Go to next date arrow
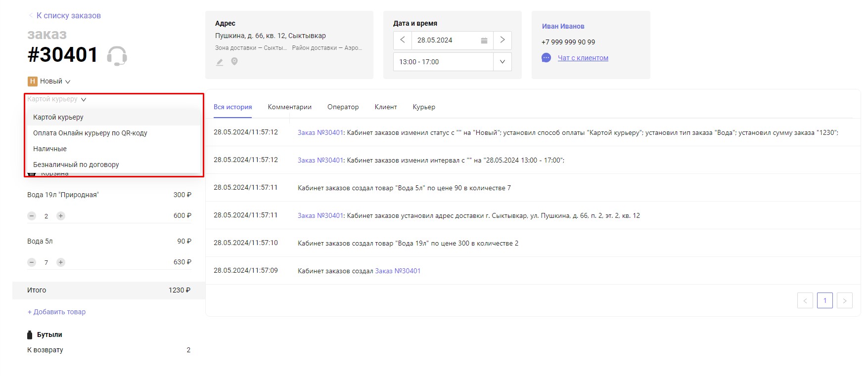Screen dimensions: 868x376 click(503, 40)
